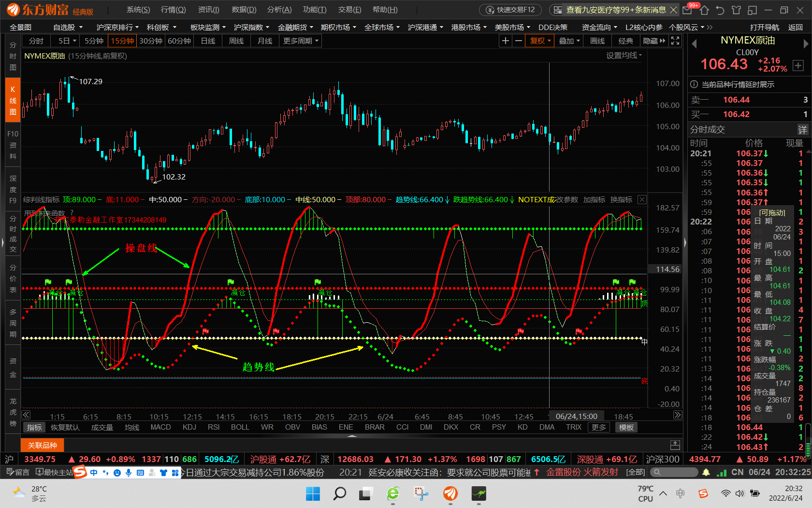Screen dimensions: 812x508
Task: Click 关联品种 orange tab
Action: (42, 445)
